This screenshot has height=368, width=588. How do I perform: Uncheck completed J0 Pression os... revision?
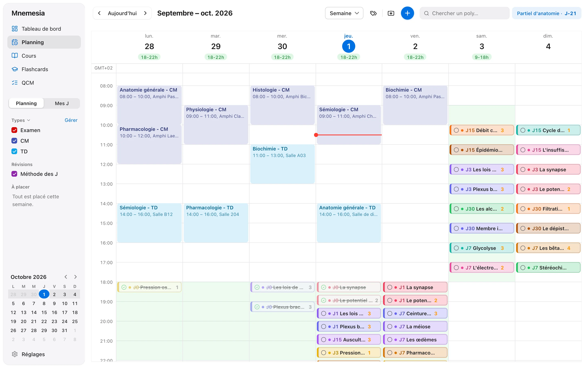tap(124, 287)
